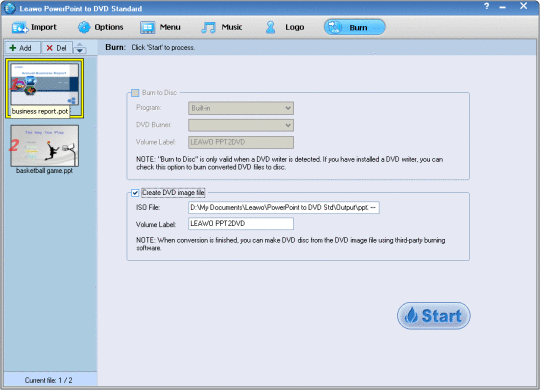Click the browse button at the end of ISO File
The height and width of the screenshot is (390, 540).
tap(374, 207)
